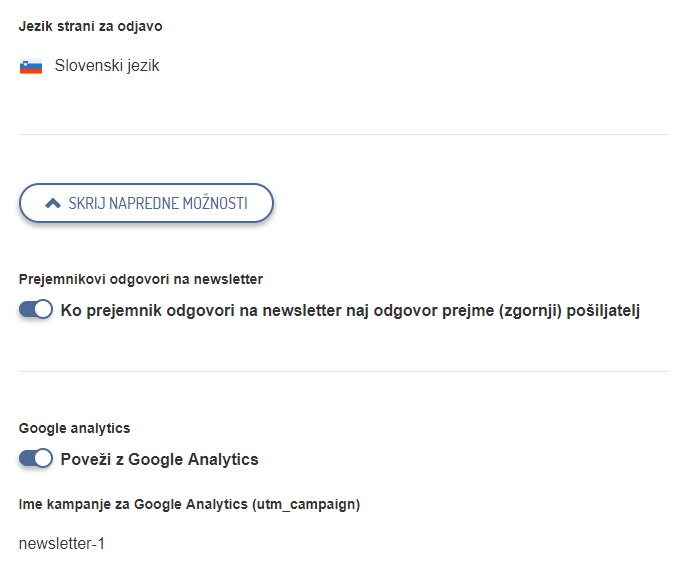Disable the Poveži z Google Analytics switch

[36, 459]
